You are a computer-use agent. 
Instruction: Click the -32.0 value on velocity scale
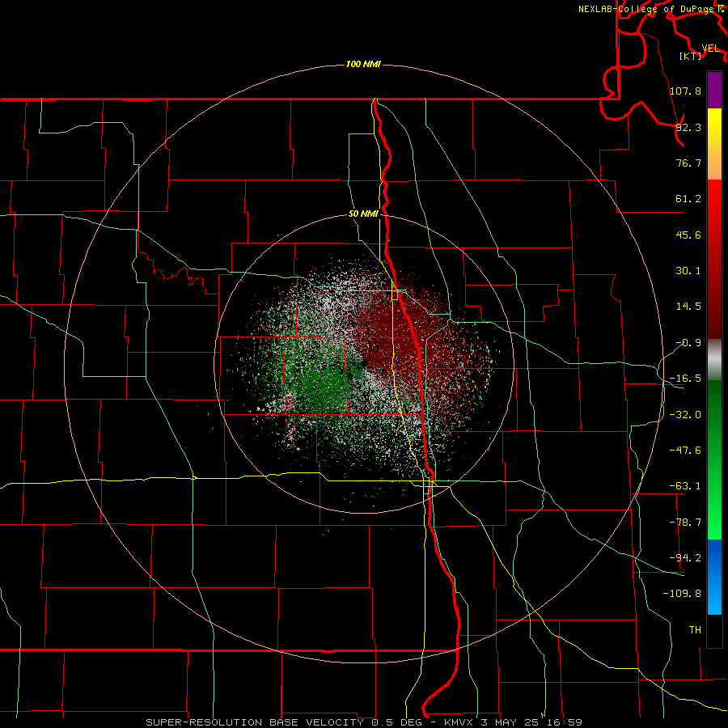pos(685,415)
